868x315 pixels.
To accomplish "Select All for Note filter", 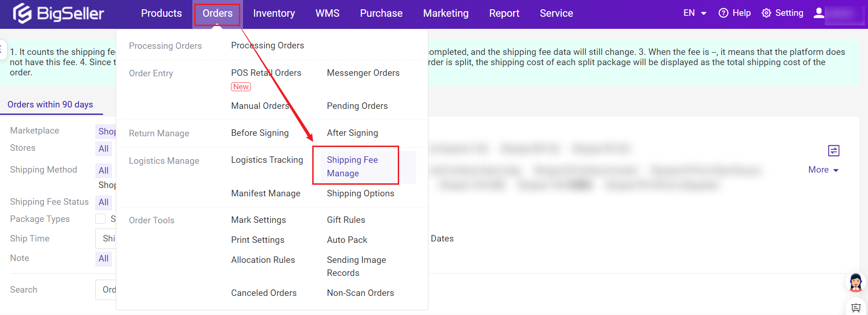I will coord(104,259).
